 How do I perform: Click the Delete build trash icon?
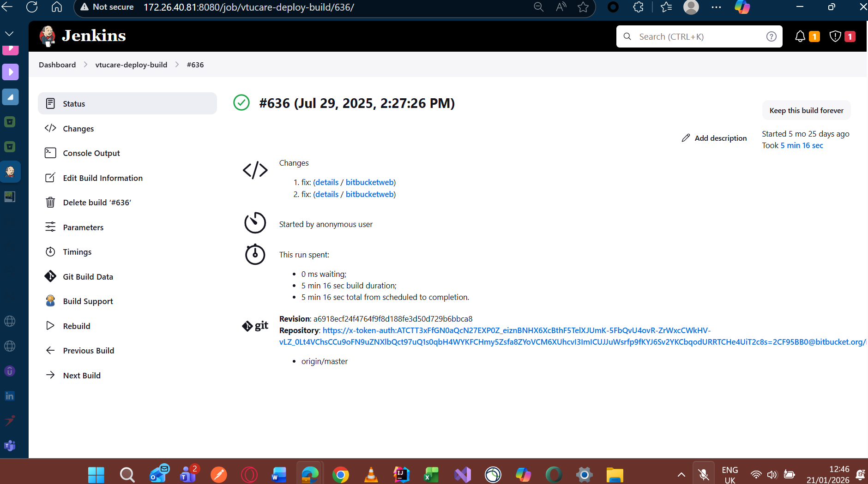pos(50,203)
